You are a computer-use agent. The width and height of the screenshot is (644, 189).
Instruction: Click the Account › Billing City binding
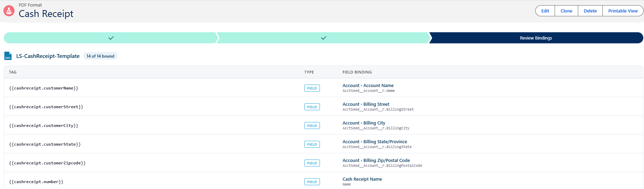[x=364, y=123]
